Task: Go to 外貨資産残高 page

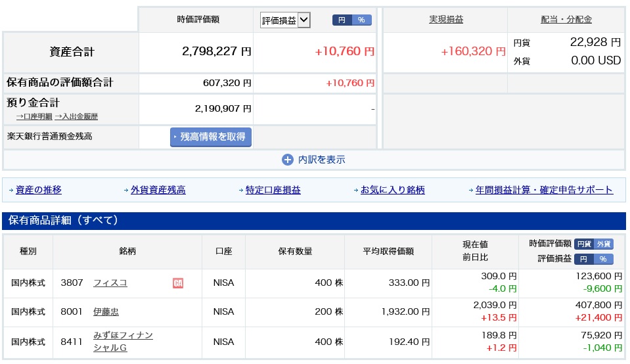Action: pyautogui.click(x=158, y=190)
